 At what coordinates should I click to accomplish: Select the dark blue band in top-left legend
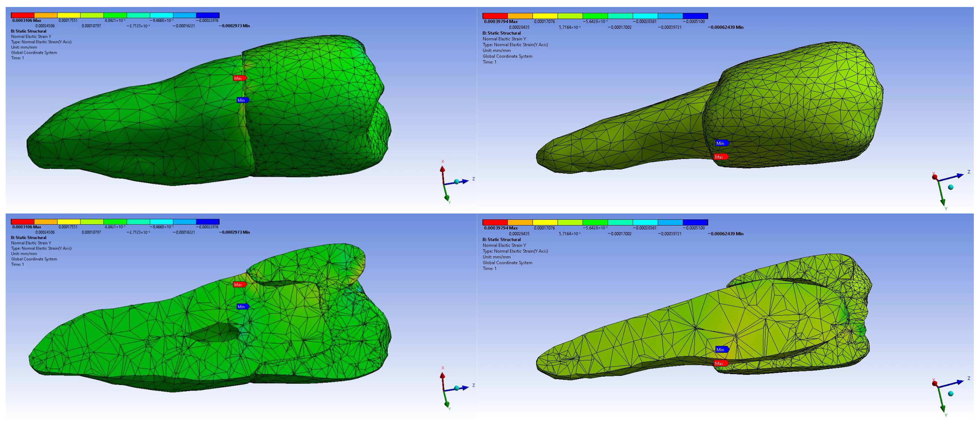(208, 15)
